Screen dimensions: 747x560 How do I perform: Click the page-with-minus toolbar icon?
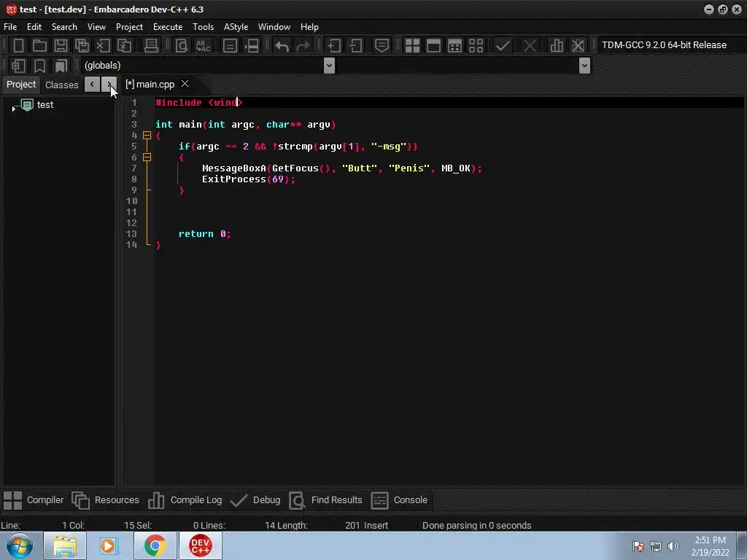pyautogui.click(x=355, y=46)
